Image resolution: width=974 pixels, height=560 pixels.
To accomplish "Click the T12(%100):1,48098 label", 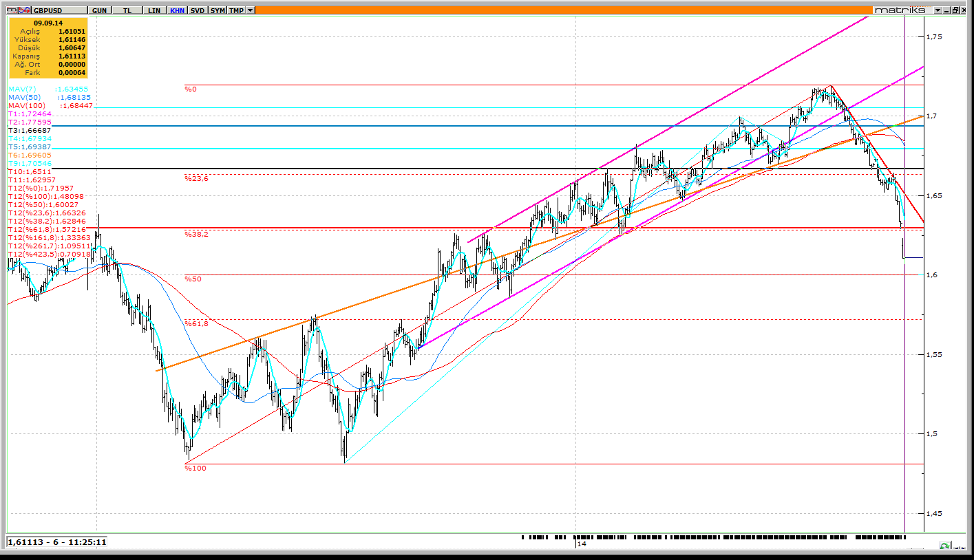I will (45, 197).
